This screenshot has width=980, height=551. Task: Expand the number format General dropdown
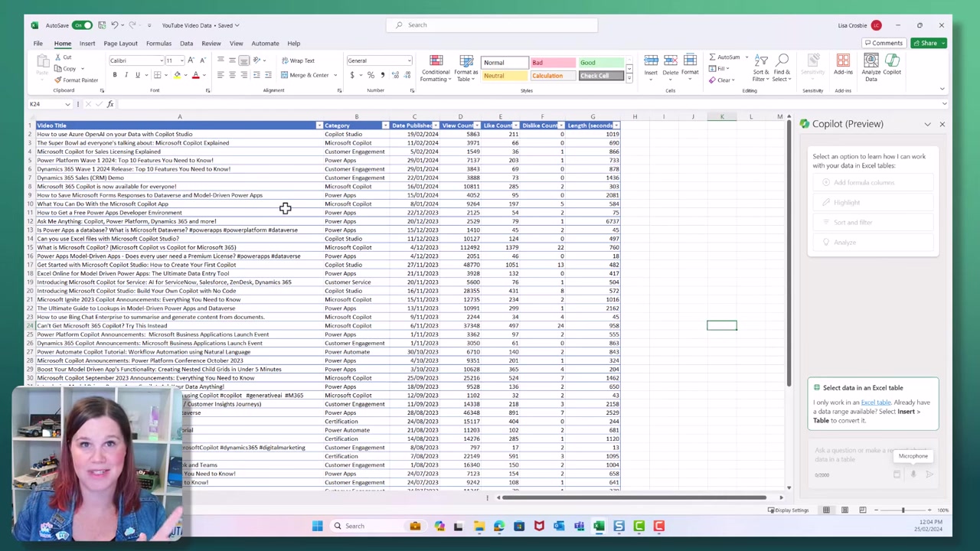tap(409, 60)
